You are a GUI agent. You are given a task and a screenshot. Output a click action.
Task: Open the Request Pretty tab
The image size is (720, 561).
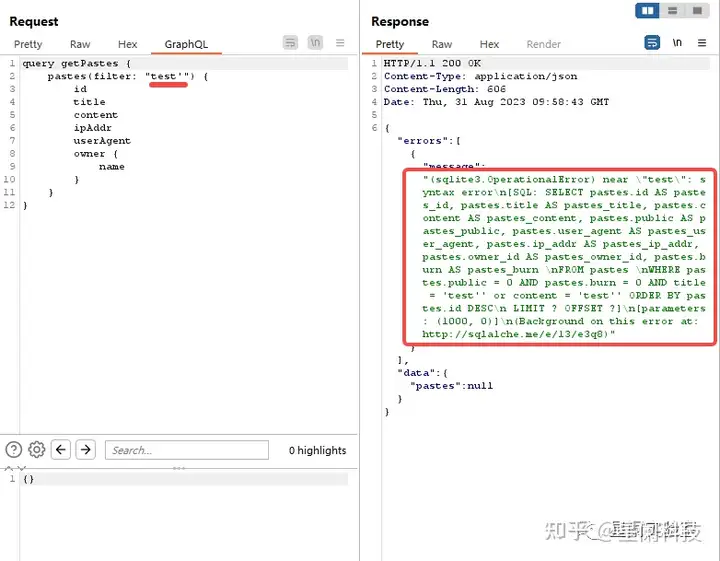pyautogui.click(x=28, y=44)
